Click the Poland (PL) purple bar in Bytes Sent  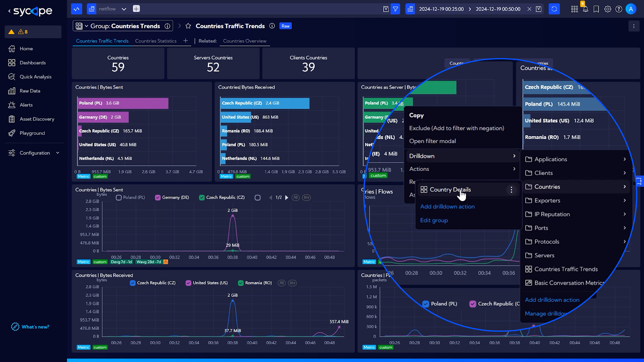click(123, 103)
